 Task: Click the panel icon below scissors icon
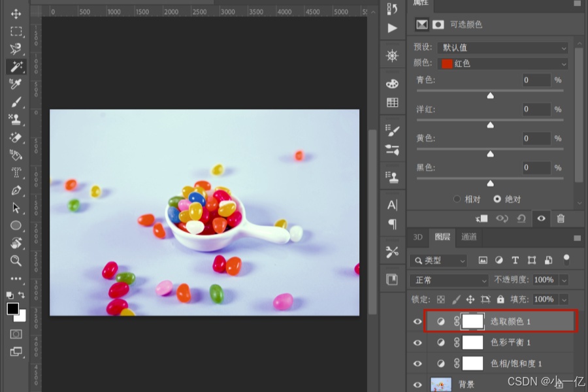(392, 279)
